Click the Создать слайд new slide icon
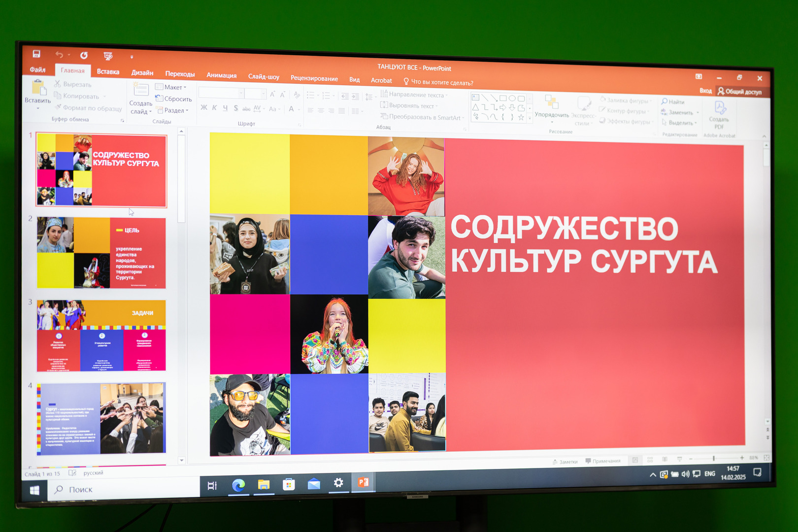This screenshot has height=532, width=798. coord(141,90)
